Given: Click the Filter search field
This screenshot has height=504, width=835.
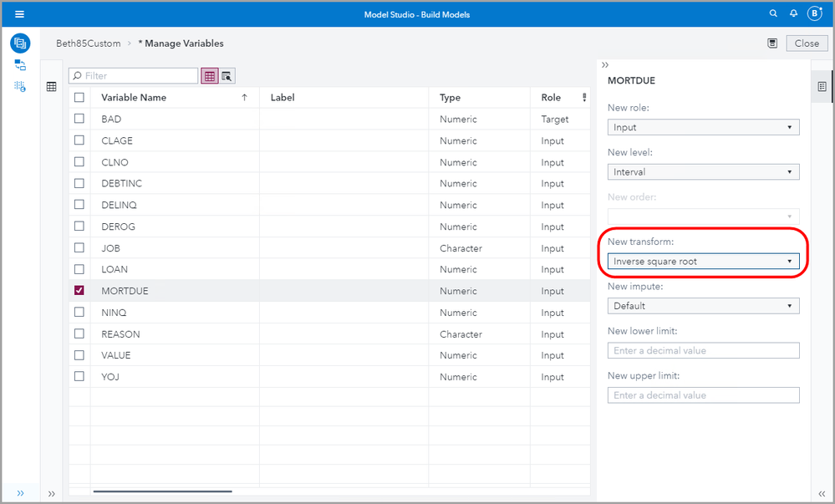Looking at the screenshot, I should point(134,76).
